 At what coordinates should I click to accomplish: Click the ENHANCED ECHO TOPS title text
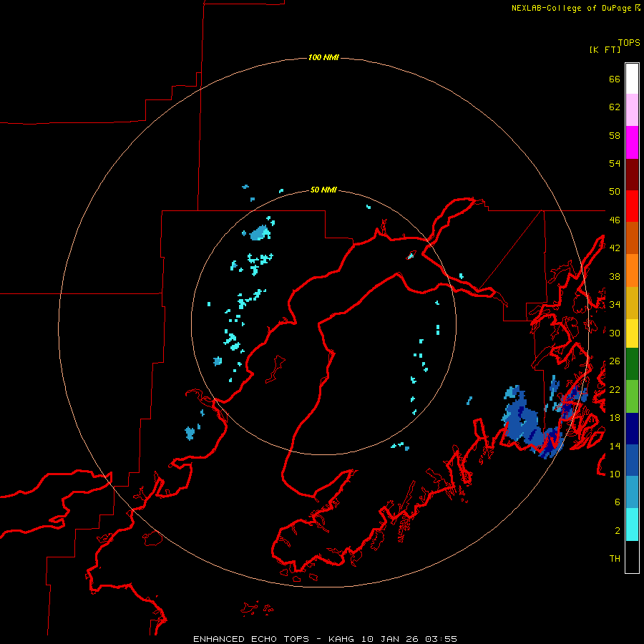(x=251, y=639)
